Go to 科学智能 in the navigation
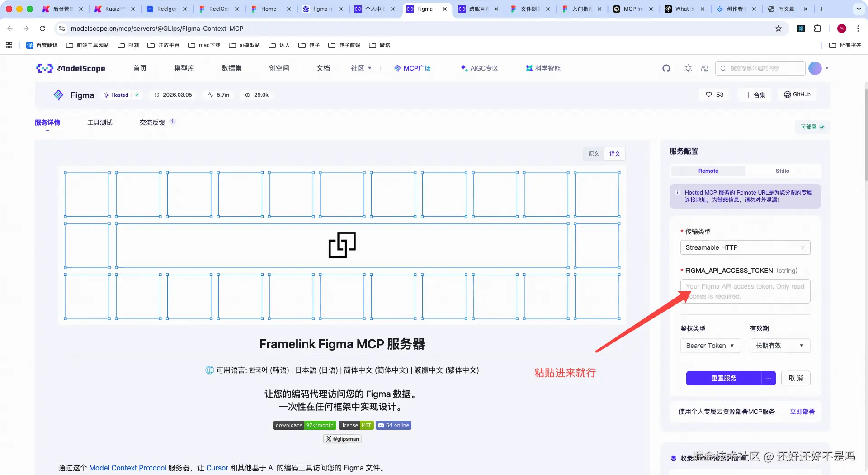Image resolution: width=868 pixels, height=475 pixels. click(x=543, y=68)
